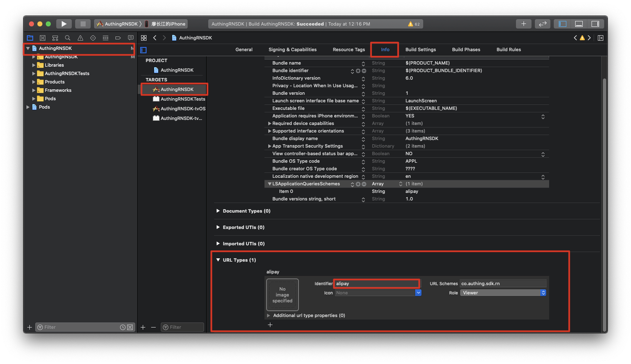Switch to the Build Settings tab
Screen dimensions: 631x364
tap(420, 49)
